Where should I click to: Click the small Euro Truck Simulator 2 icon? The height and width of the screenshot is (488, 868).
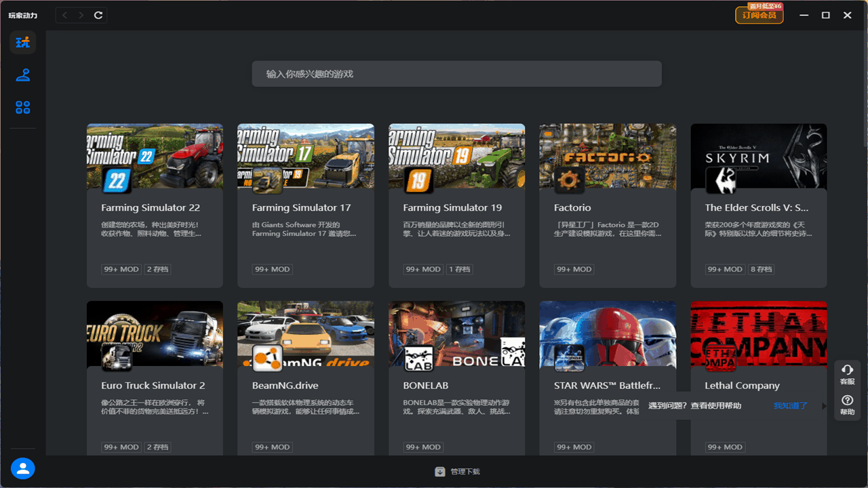click(x=117, y=358)
